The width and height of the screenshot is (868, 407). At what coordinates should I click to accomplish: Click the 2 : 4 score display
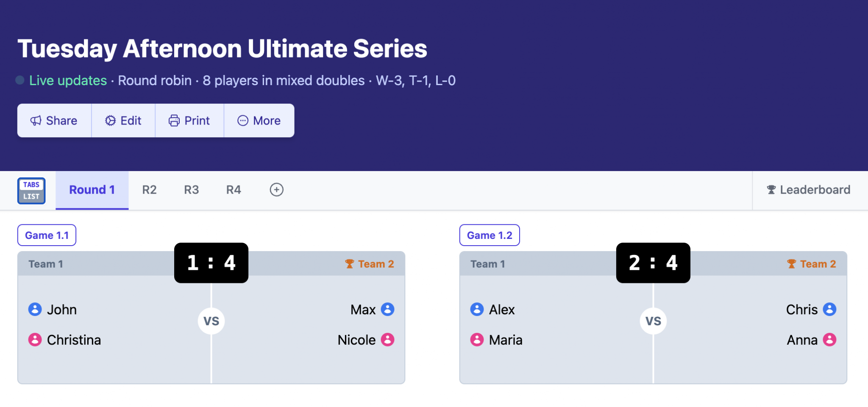click(x=653, y=263)
